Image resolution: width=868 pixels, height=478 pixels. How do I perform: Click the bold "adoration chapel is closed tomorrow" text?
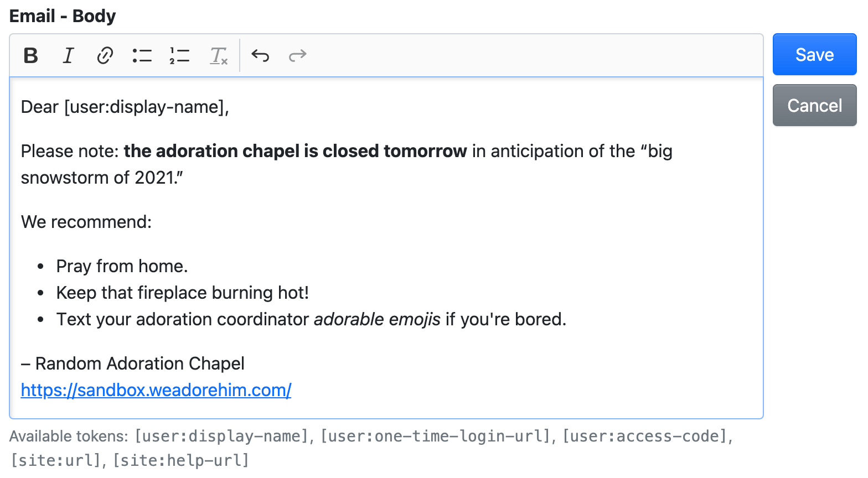pos(295,151)
